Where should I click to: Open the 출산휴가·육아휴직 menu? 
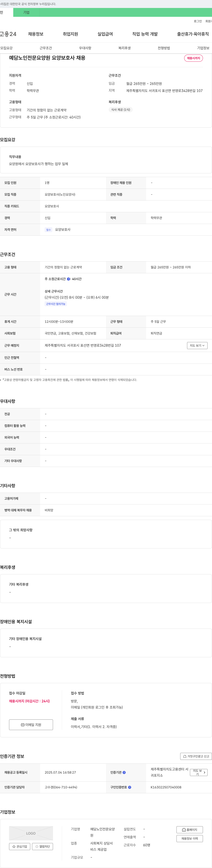pos(193,34)
